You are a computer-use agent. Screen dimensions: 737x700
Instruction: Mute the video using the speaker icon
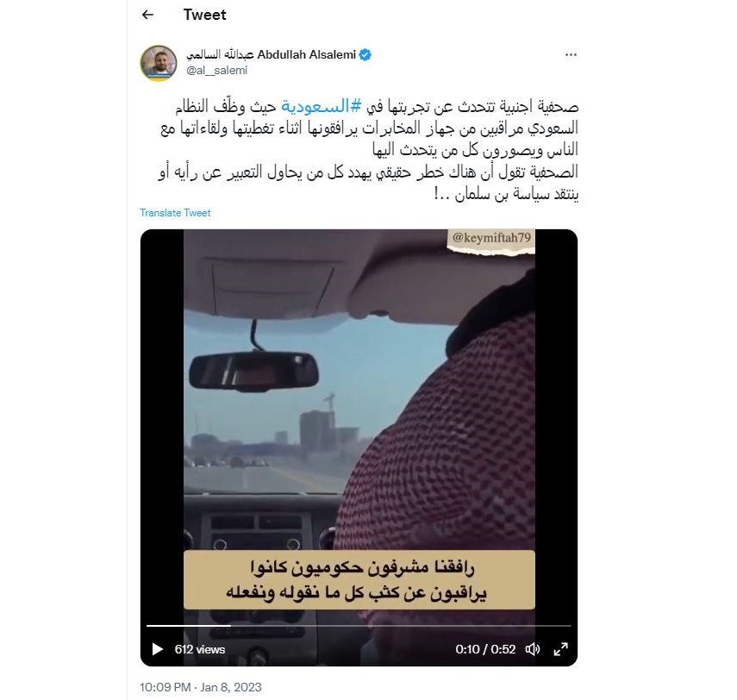click(533, 649)
